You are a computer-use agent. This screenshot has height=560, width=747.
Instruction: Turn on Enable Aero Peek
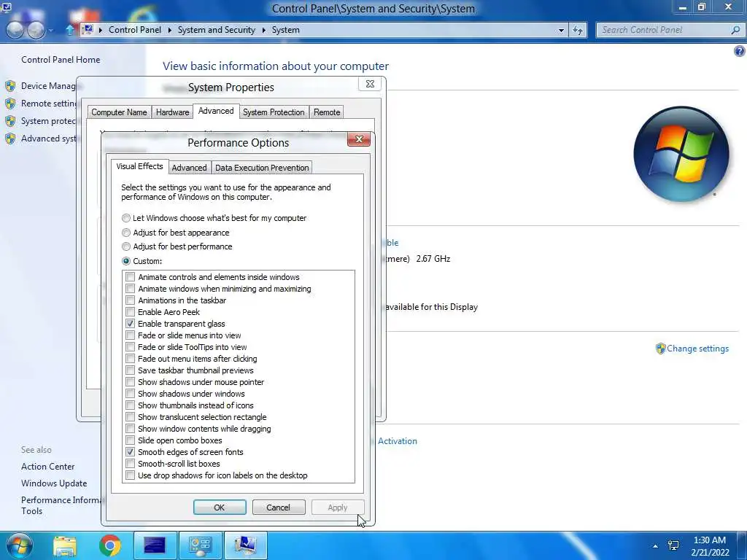tap(130, 312)
